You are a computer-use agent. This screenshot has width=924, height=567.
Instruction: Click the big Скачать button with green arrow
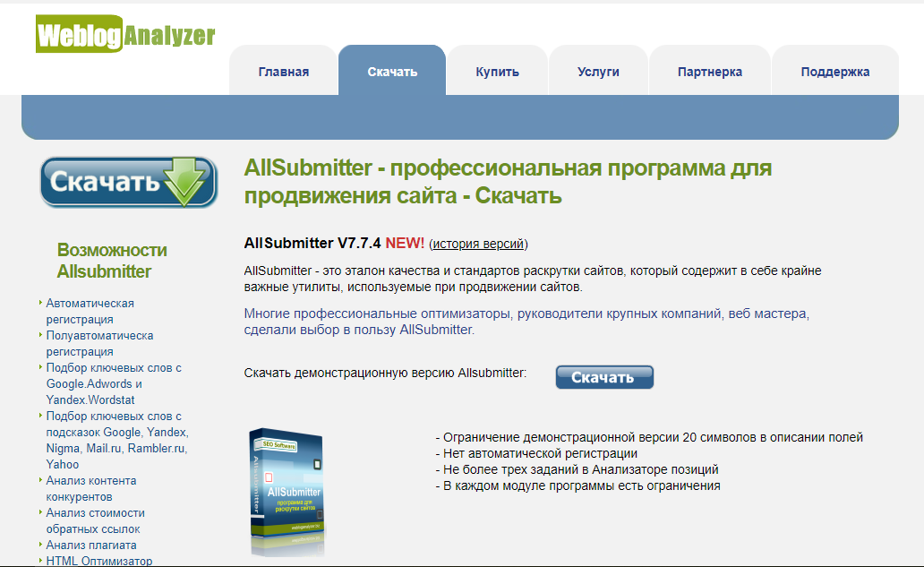tap(129, 182)
